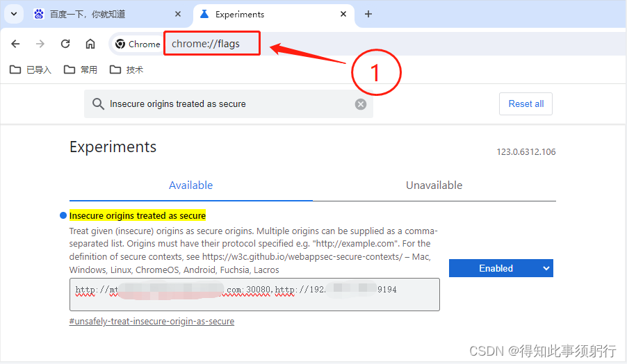Close the Baidu tab

tap(178, 14)
